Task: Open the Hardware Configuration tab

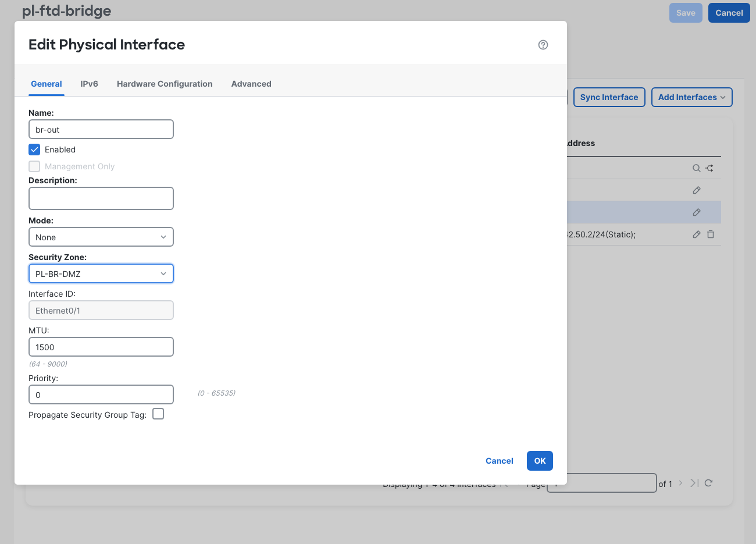Action: pyautogui.click(x=165, y=84)
